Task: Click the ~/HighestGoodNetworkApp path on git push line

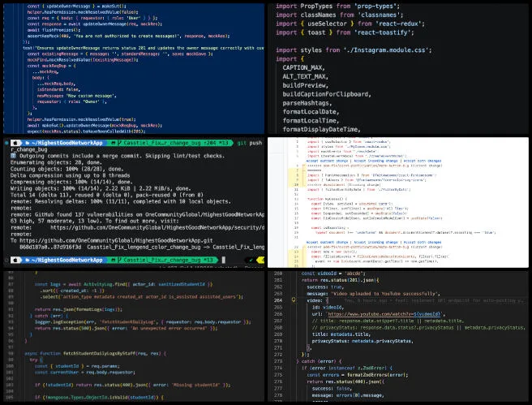Action: coord(66,143)
